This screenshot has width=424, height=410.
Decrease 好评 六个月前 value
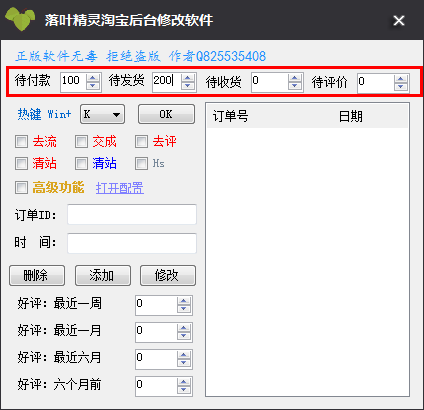point(184,390)
